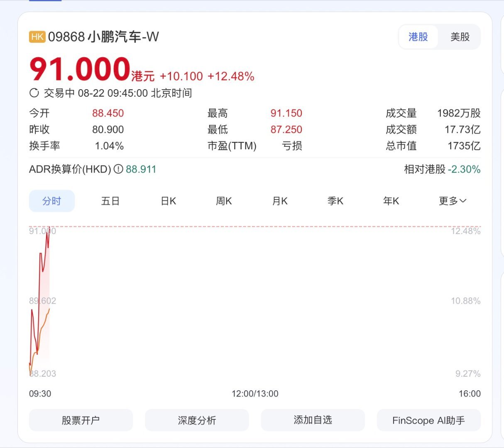Screen dimensions: 504x448
Task: Click the 换手率 value 1.04%
Action: [109, 146]
